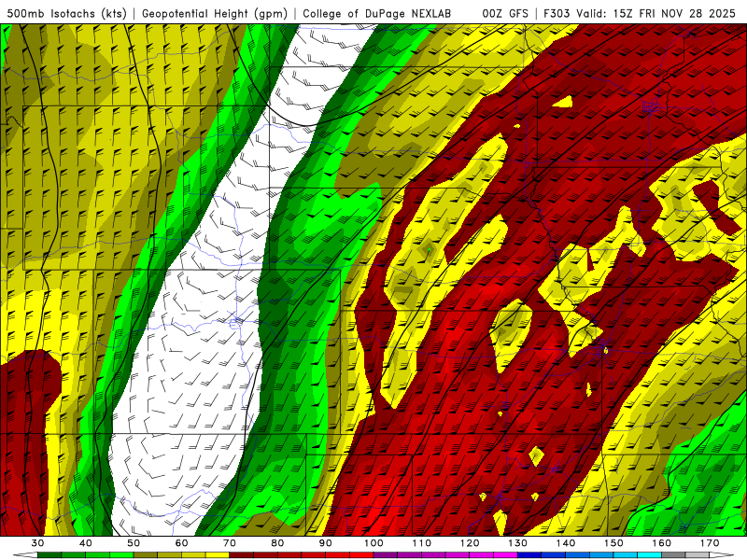Click the 170 value on the color scale
The width and height of the screenshot is (747, 560).
click(710, 543)
